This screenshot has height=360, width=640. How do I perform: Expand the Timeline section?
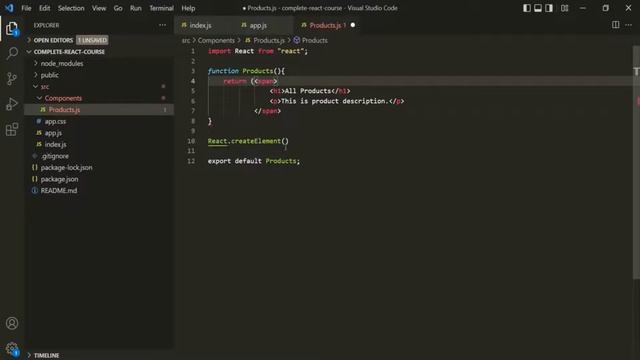click(46, 355)
